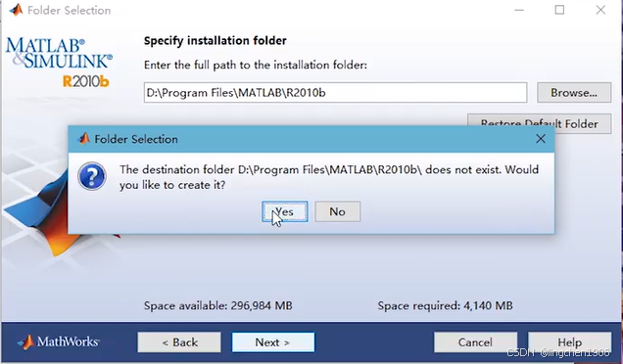This screenshot has height=364, width=623.
Task: Click 'Space available: 296,984 MB' text
Action: tap(217, 305)
